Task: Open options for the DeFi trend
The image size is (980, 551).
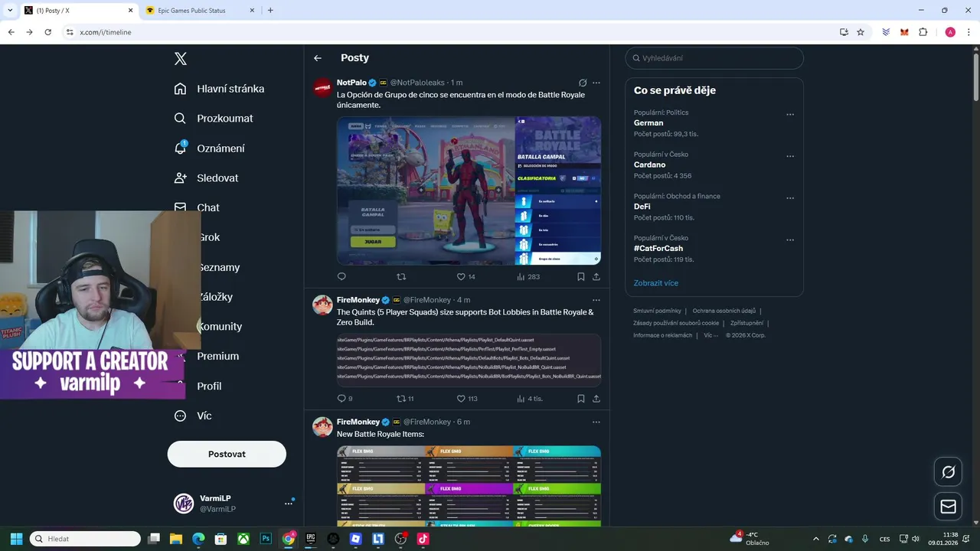Action: [790, 198]
